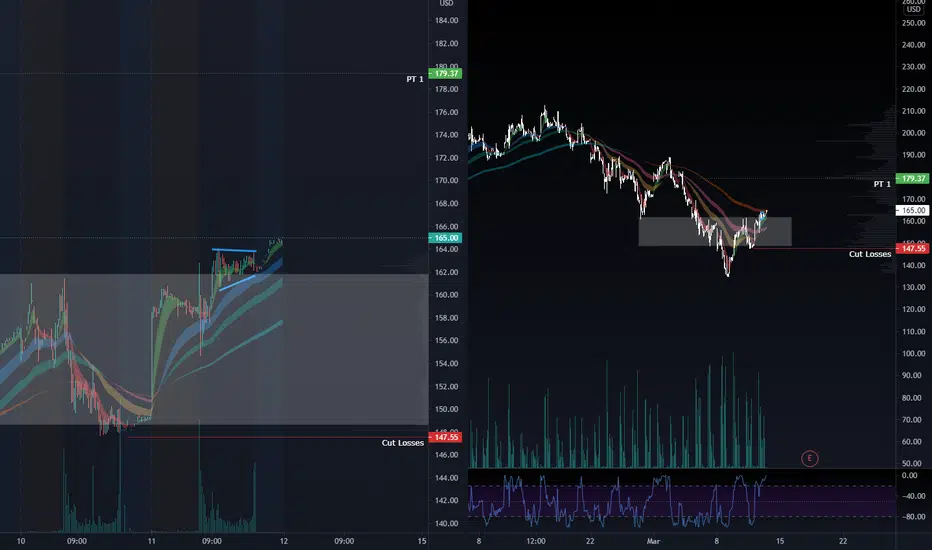
Task: Click the 60.00 value on right price axis
Action: (x=914, y=441)
